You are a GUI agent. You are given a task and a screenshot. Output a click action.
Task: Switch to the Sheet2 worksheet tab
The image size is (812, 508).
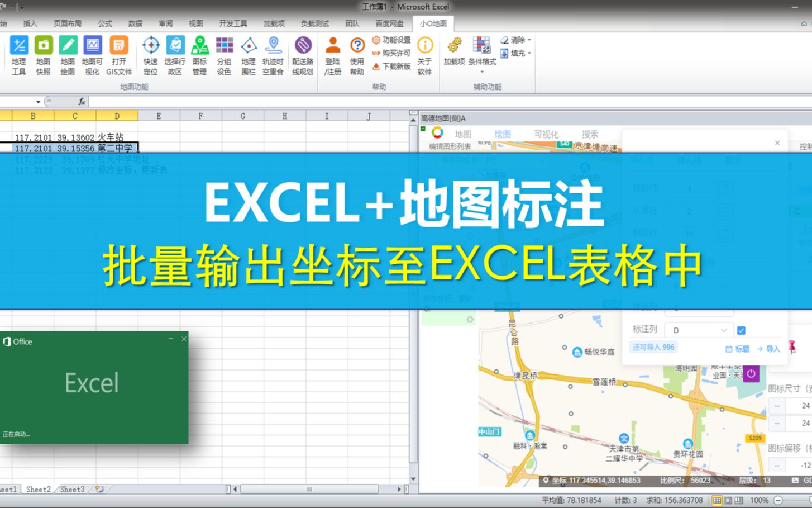pos(39,489)
